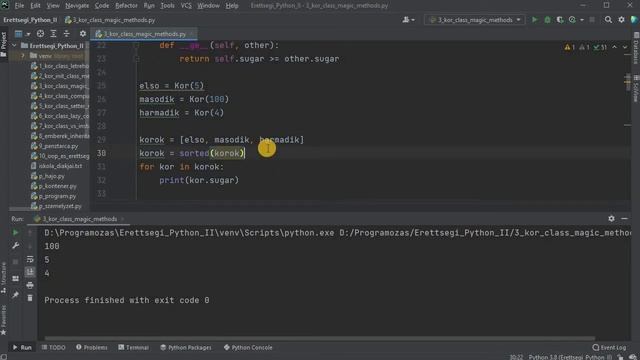The height and width of the screenshot is (360, 640).
Task: Open the profiler options dropdown arrow
Action: [x=582, y=20]
